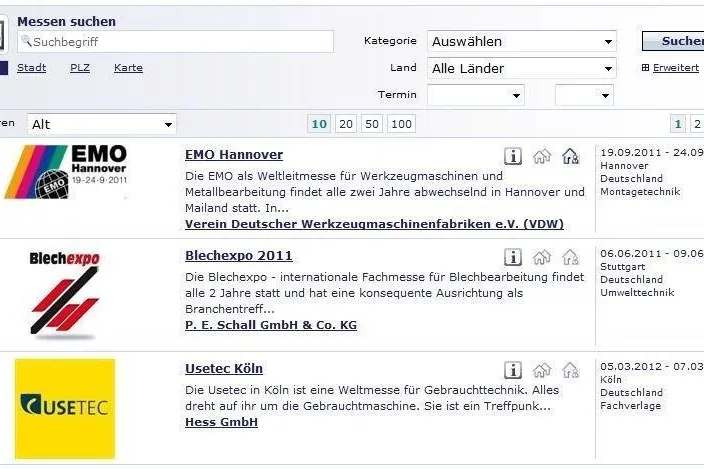
Task: Click the yellow Usetec logo thumbnail
Action: tap(65, 409)
